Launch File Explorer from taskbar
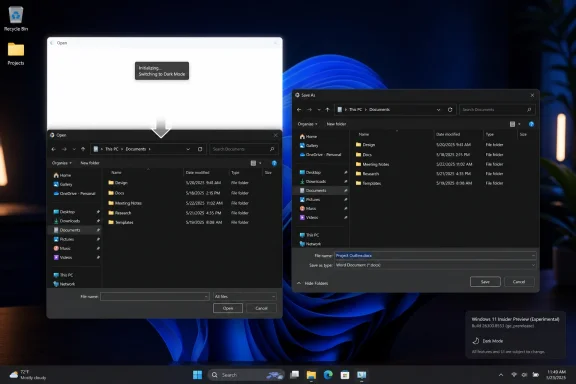 [x=311, y=375]
